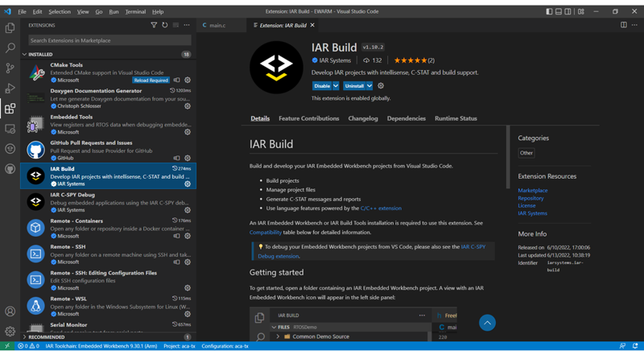Expand Common Demo Source folder in preview
644x359 pixels.
(278, 336)
